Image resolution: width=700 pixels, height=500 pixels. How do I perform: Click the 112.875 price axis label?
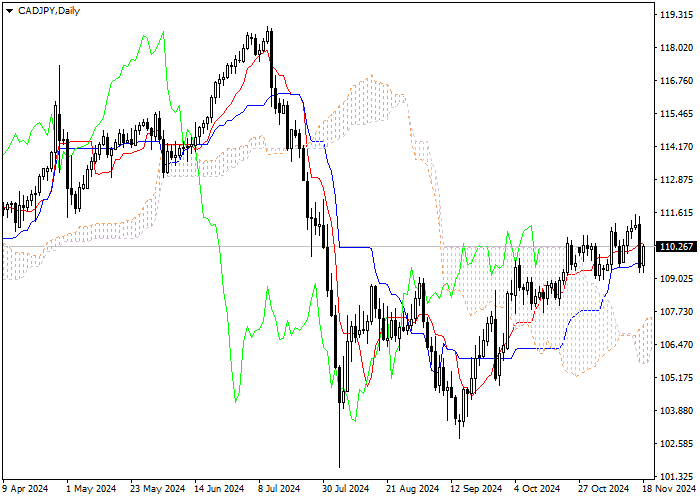[x=676, y=180]
